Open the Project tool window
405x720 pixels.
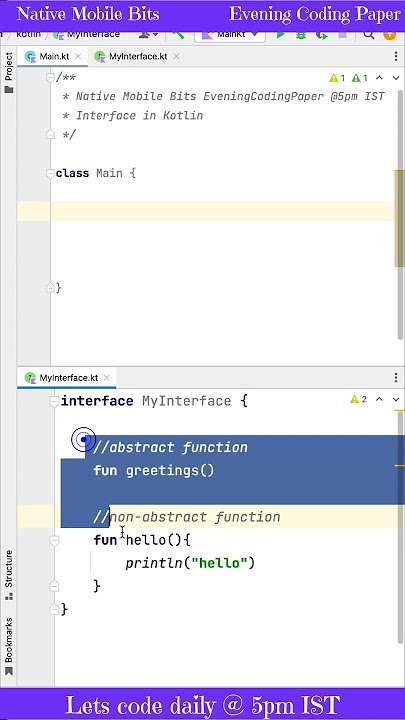9,72
